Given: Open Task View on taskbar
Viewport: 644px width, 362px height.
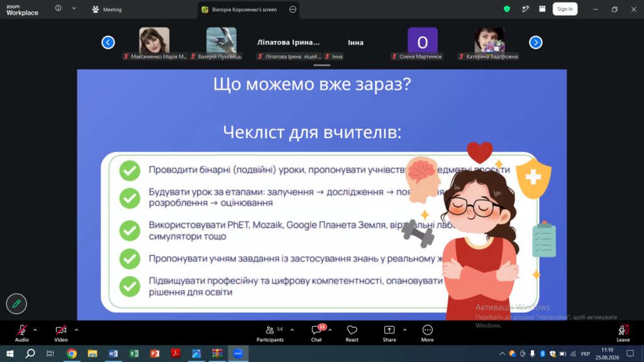Looking at the screenshot, I should [x=50, y=353].
